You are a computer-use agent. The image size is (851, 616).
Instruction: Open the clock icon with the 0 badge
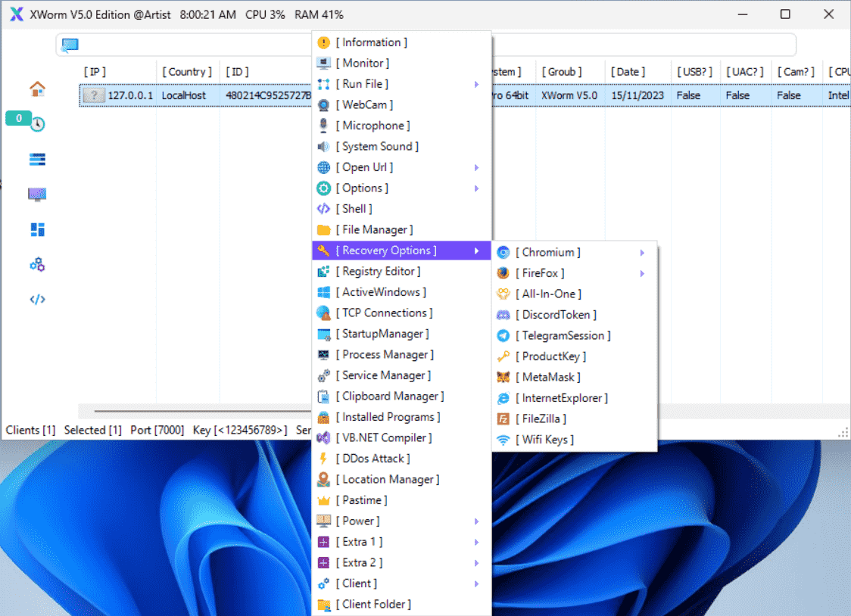coord(37,124)
